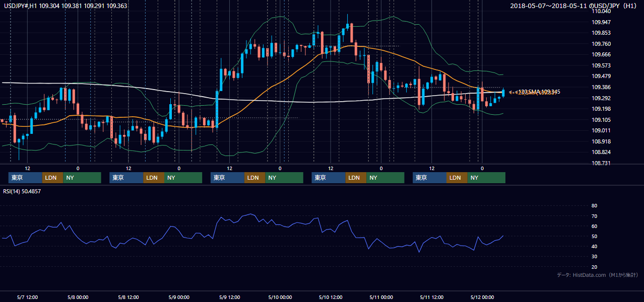644x302 pixels.
Task: Select the 東京 session block for May 10
Action: [329, 178]
